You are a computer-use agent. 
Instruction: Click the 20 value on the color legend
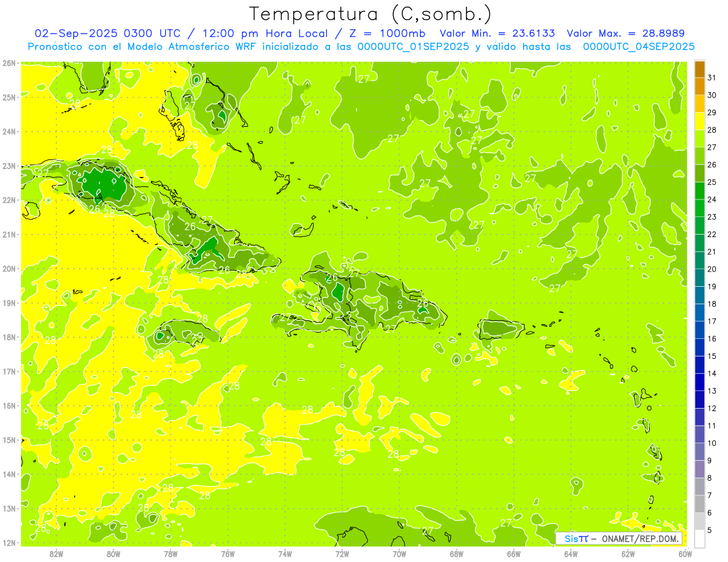(712, 269)
